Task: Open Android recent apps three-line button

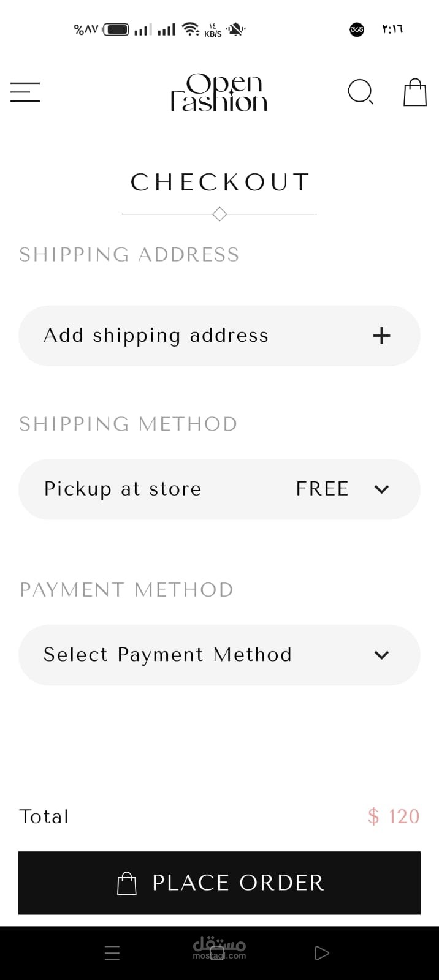Action: click(112, 952)
